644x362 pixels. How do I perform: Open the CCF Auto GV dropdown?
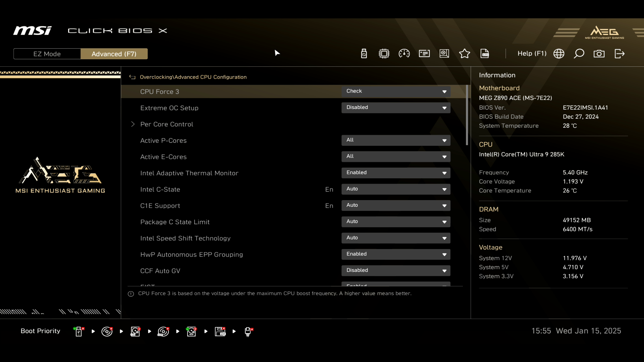pyautogui.click(x=396, y=270)
